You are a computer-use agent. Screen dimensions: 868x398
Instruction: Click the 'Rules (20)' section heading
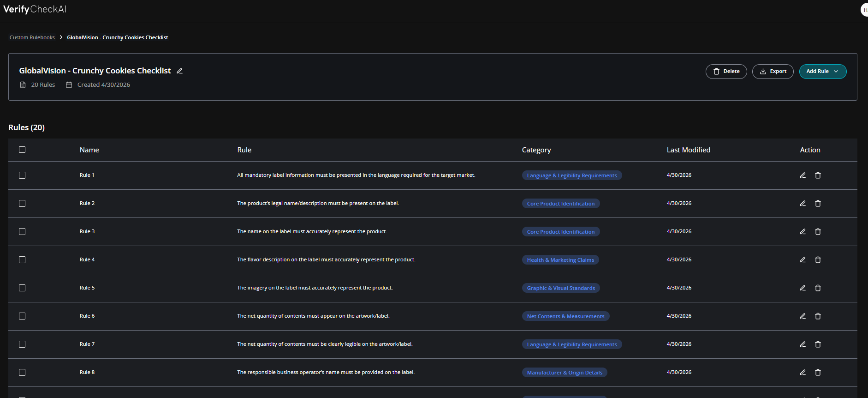(x=27, y=128)
